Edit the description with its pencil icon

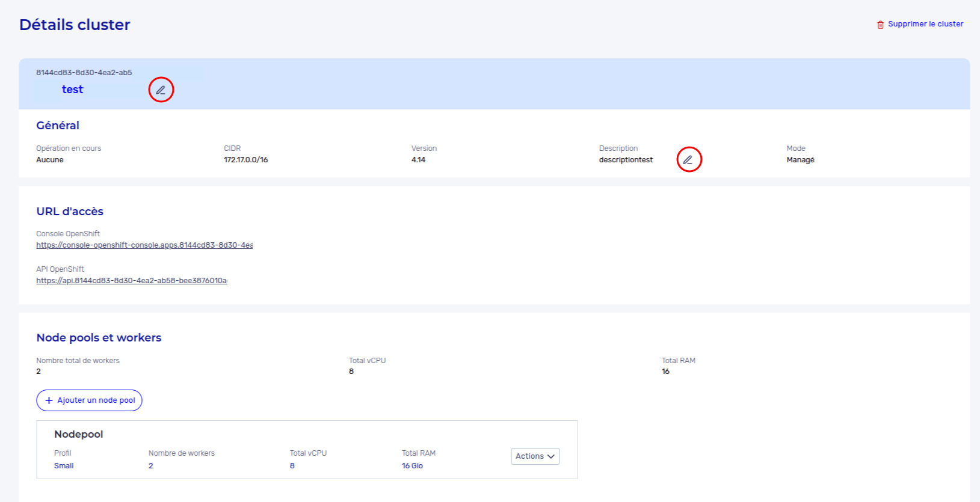(688, 160)
